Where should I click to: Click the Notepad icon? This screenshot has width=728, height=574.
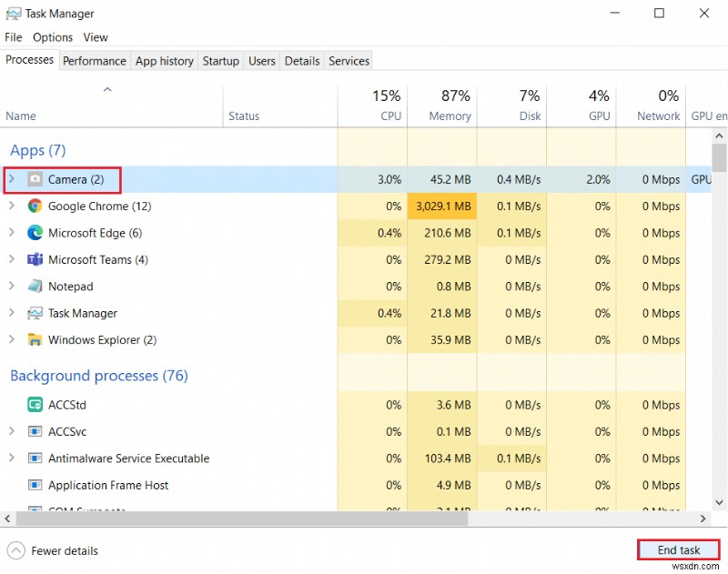(x=35, y=287)
